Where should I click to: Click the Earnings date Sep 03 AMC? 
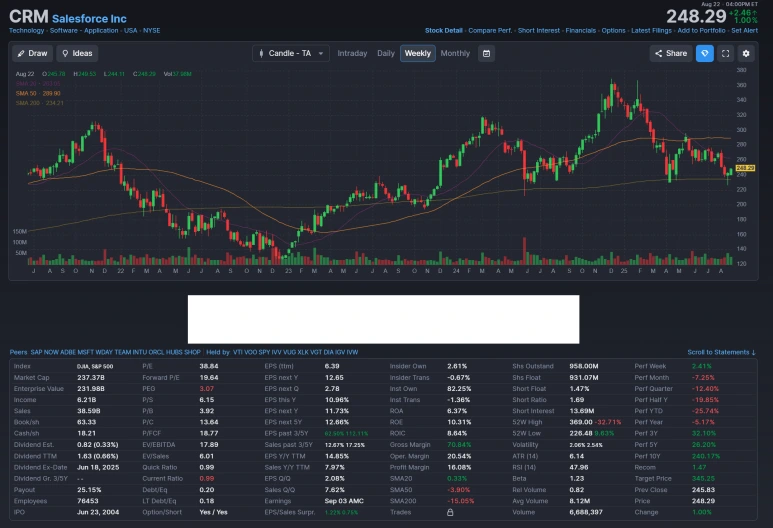pyautogui.click(x=344, y=501)
